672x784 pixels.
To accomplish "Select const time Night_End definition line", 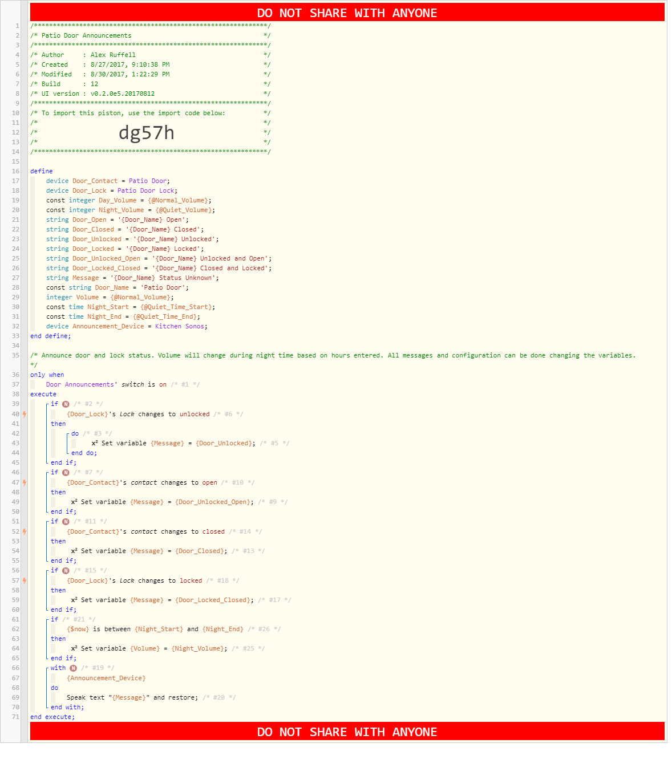I will (123, 316).
